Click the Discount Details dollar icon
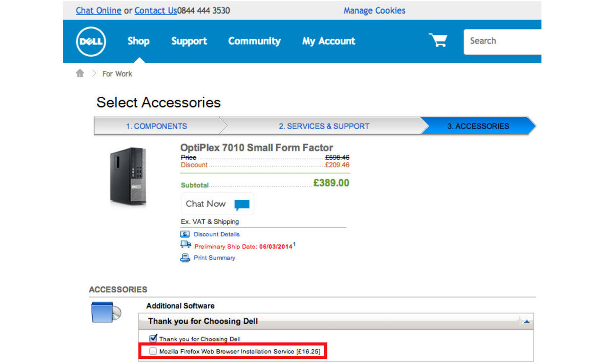605x364 pixels. click(x=185, y=234)
